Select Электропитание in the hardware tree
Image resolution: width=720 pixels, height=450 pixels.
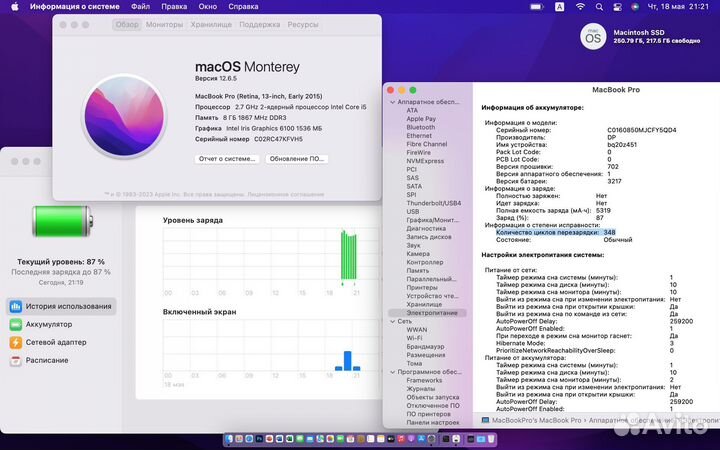click(x=428, y=313)
